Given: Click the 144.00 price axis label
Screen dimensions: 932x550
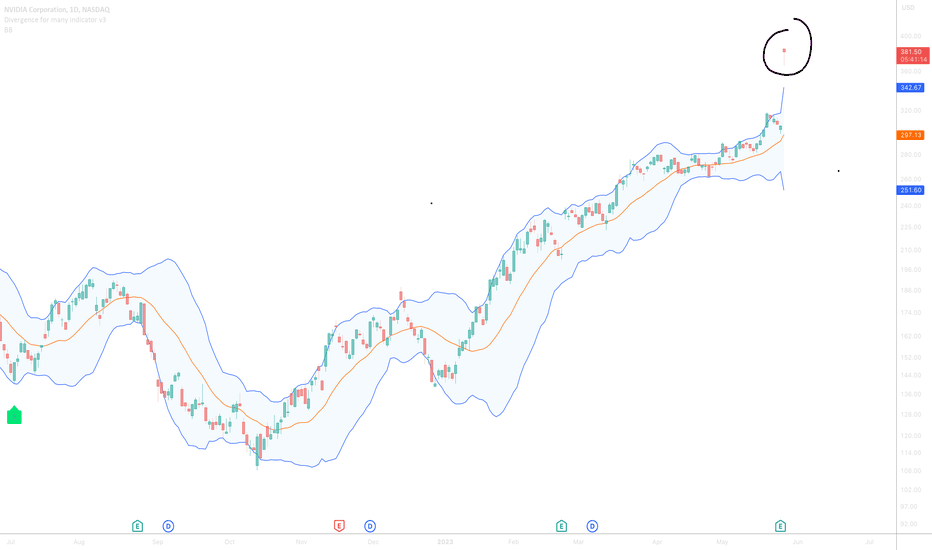Looking at the screenshot, I should 910,375.
